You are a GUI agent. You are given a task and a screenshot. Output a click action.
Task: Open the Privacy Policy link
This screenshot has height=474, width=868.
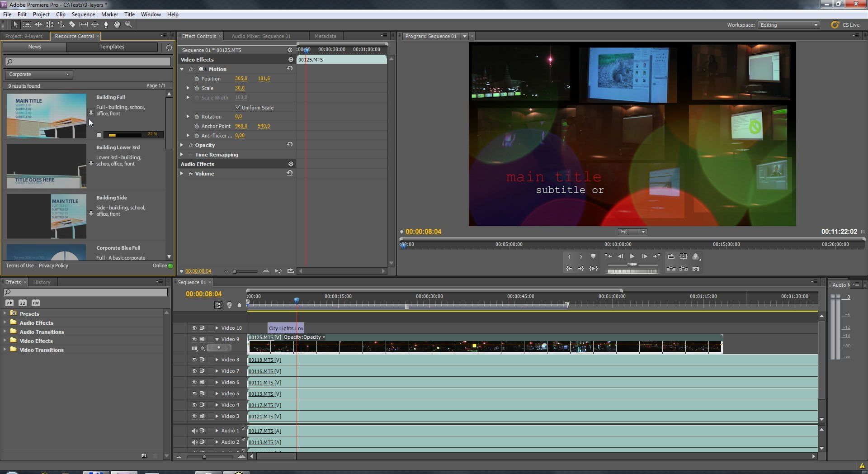53,265
